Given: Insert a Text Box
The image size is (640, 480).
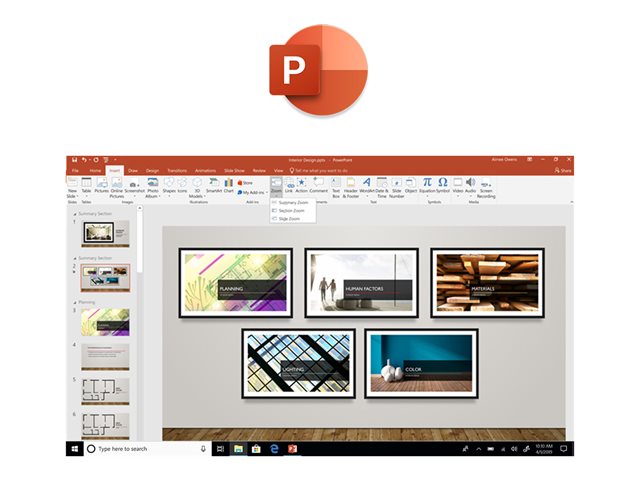Looking at the screenshot, I should point(336,188).
